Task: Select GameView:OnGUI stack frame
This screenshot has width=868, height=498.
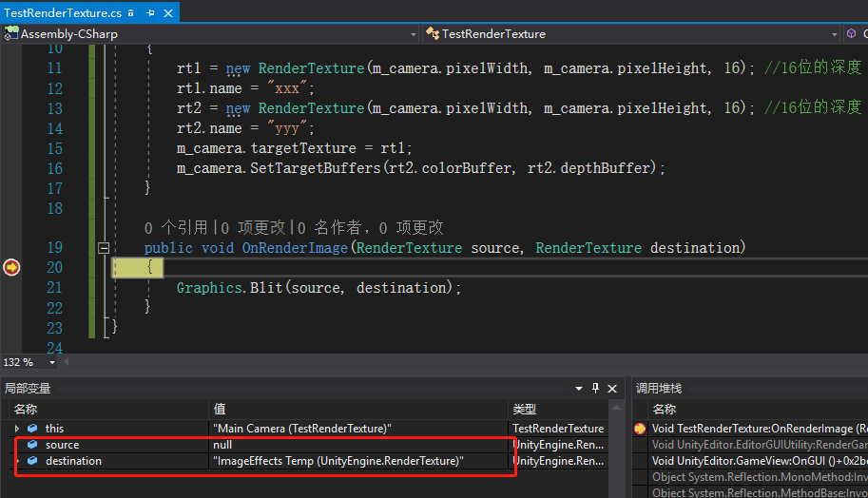Action: [x=760, y=460]
